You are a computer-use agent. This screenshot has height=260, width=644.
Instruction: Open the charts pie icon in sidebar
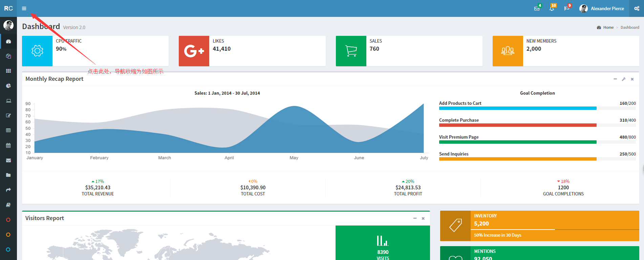(x=8, y=86)
